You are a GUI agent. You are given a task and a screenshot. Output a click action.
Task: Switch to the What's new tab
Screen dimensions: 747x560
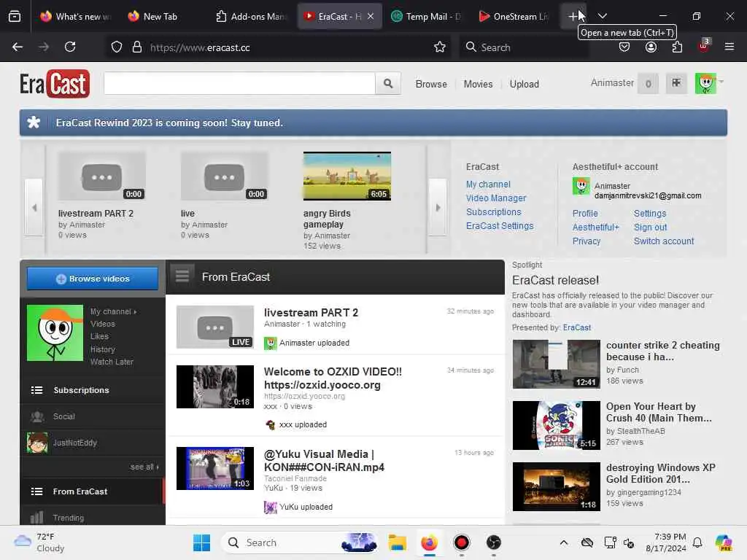75,16
